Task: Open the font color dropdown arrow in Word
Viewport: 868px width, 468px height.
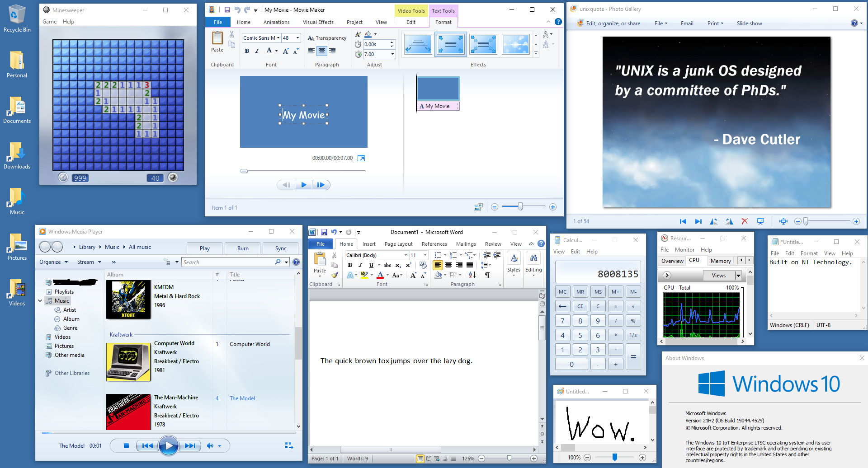Action: 387,275
